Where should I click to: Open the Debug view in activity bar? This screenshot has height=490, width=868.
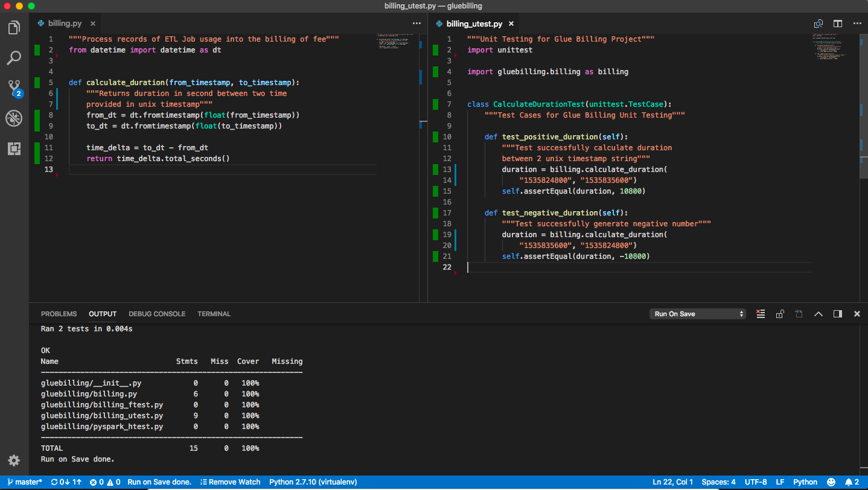coord(14,118)
